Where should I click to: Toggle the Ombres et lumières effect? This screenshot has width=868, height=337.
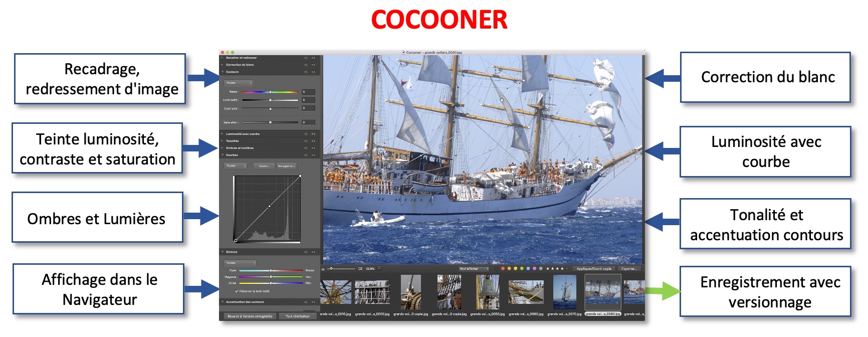[x=314, y=148]
